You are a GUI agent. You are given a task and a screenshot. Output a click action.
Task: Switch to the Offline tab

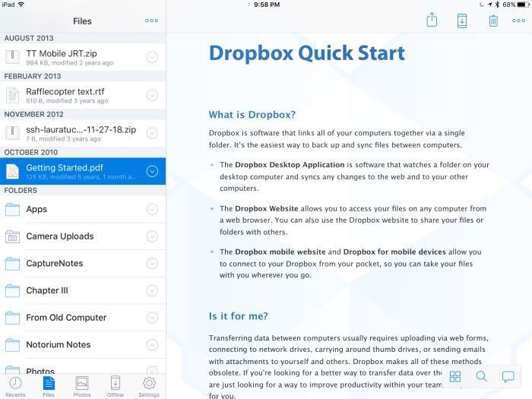116,387
